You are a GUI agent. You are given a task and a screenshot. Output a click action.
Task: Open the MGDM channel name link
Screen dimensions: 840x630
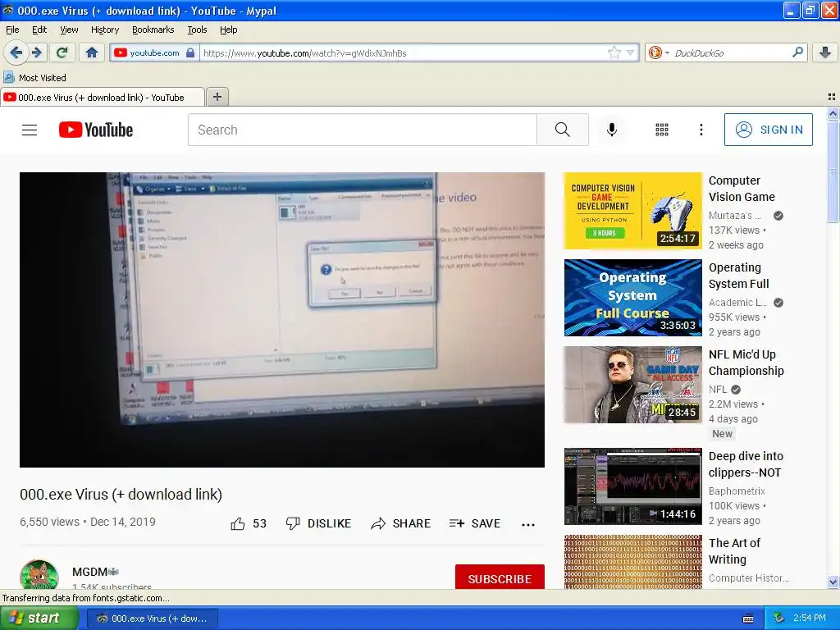point(89,572)
